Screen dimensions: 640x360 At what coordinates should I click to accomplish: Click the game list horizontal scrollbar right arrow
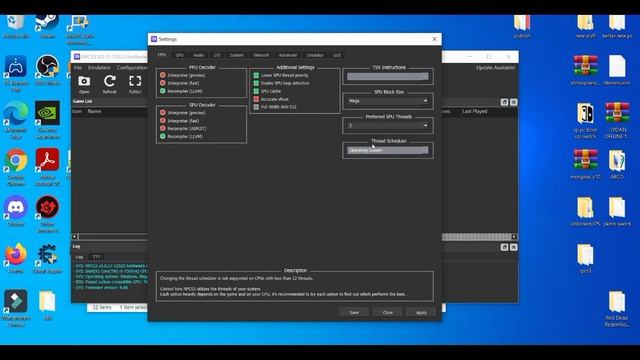point(514,237)
